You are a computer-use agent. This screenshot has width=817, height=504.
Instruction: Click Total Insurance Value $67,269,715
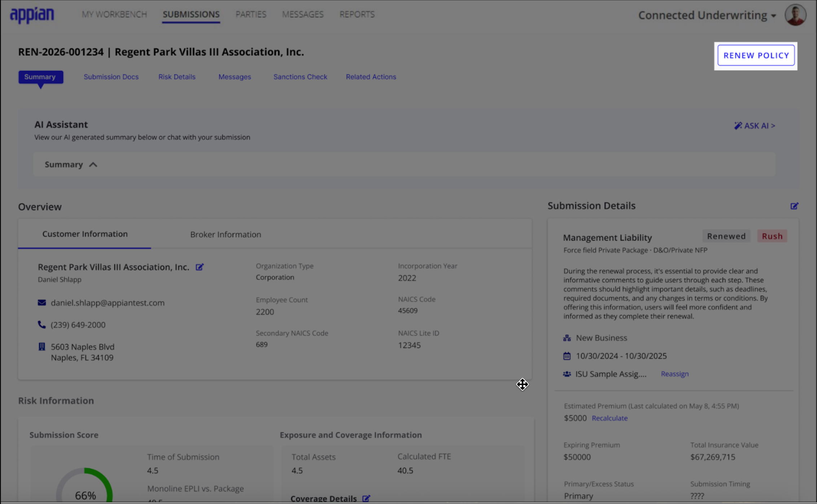coord(713,457)
